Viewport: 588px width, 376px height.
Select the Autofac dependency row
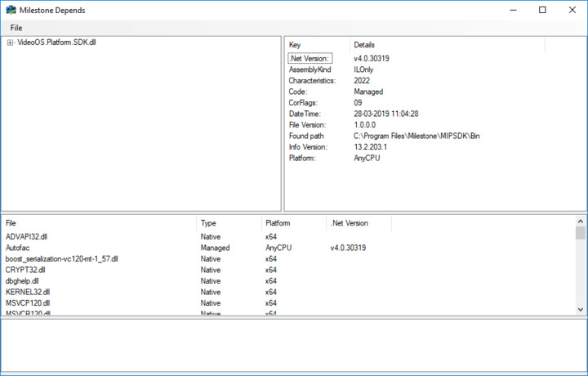[x=18, y=248]
